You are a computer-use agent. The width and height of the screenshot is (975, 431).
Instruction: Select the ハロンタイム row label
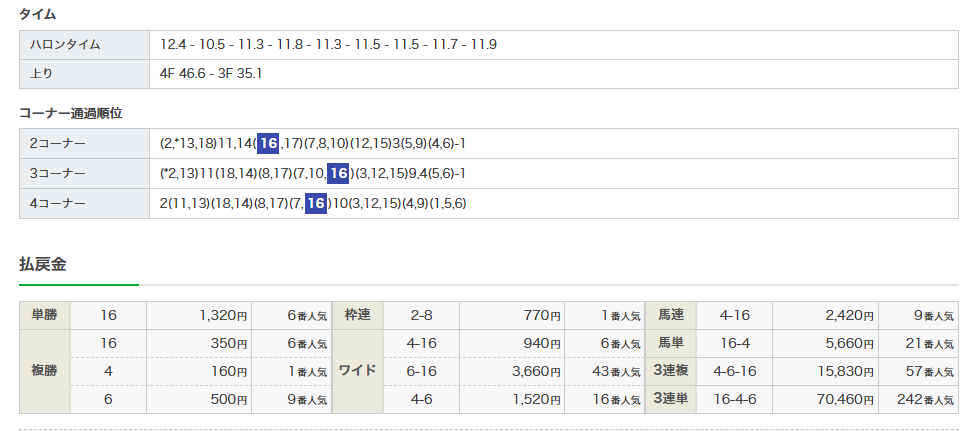coord(66,45)
